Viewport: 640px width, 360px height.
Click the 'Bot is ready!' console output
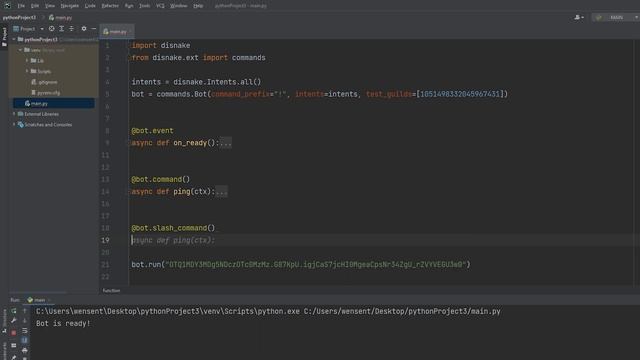coord(63,323)
